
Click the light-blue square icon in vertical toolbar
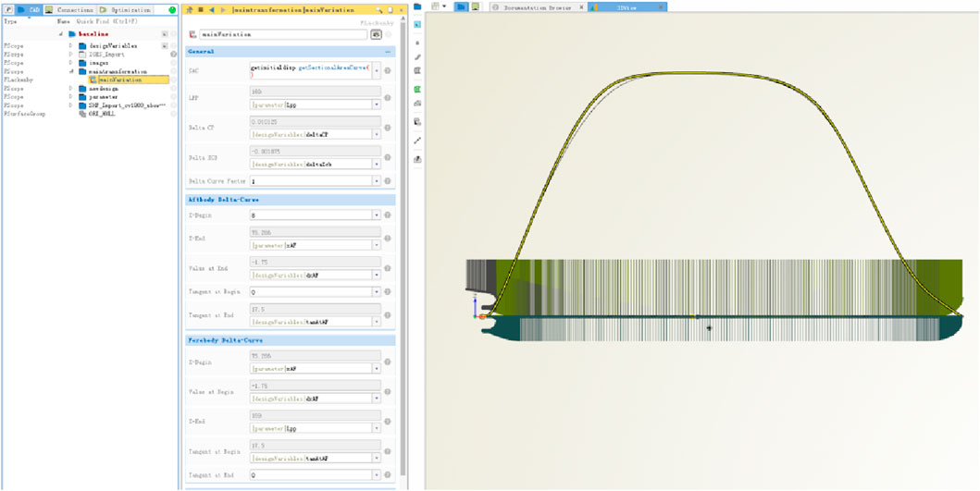click(x=417, y=24)
